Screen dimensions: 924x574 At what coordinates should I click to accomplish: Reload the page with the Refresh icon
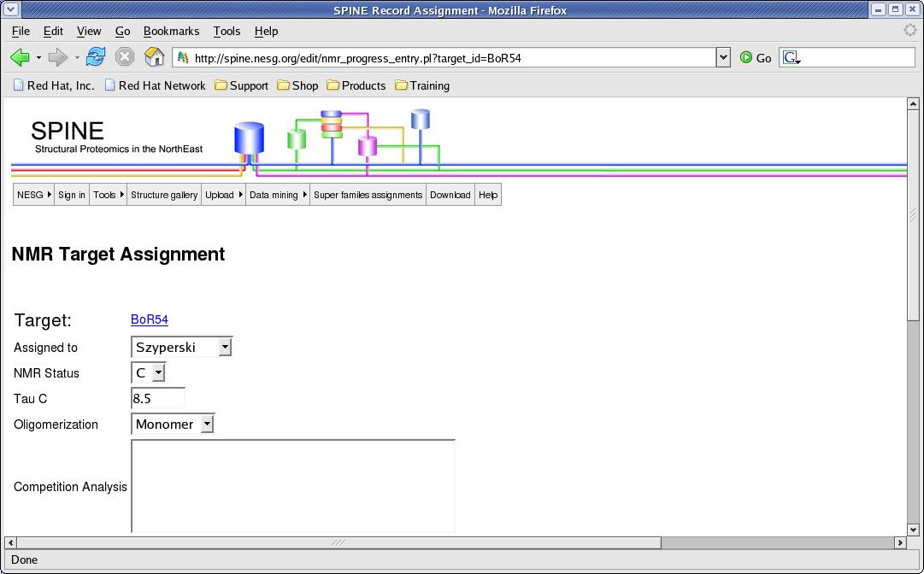[x=96, y=57]
